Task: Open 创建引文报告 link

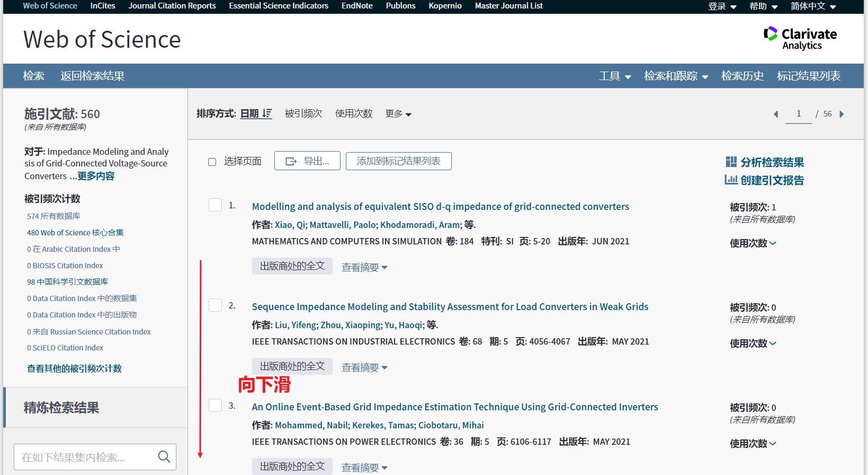Action: point(772,180)
